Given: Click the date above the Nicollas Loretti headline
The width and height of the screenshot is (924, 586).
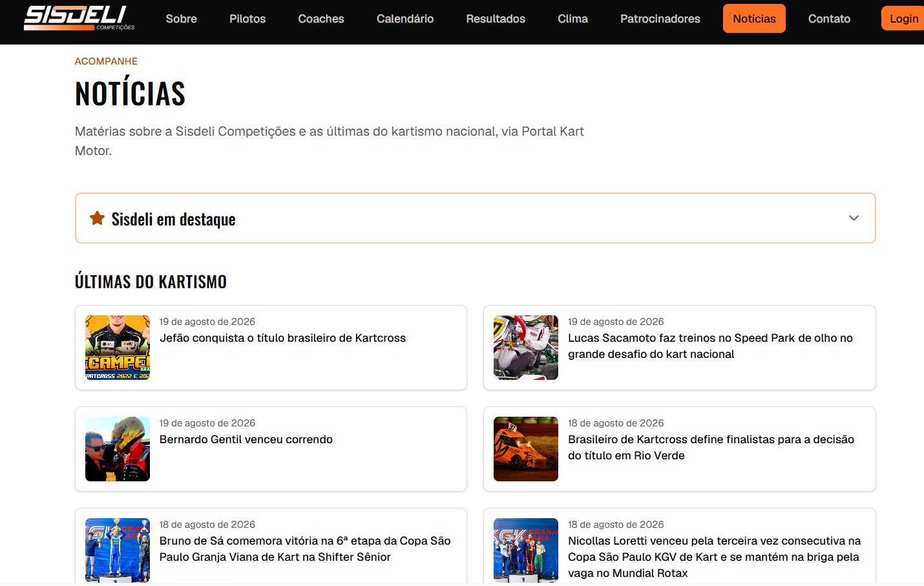Looking at the screenshot, I should tap(616, 525).
